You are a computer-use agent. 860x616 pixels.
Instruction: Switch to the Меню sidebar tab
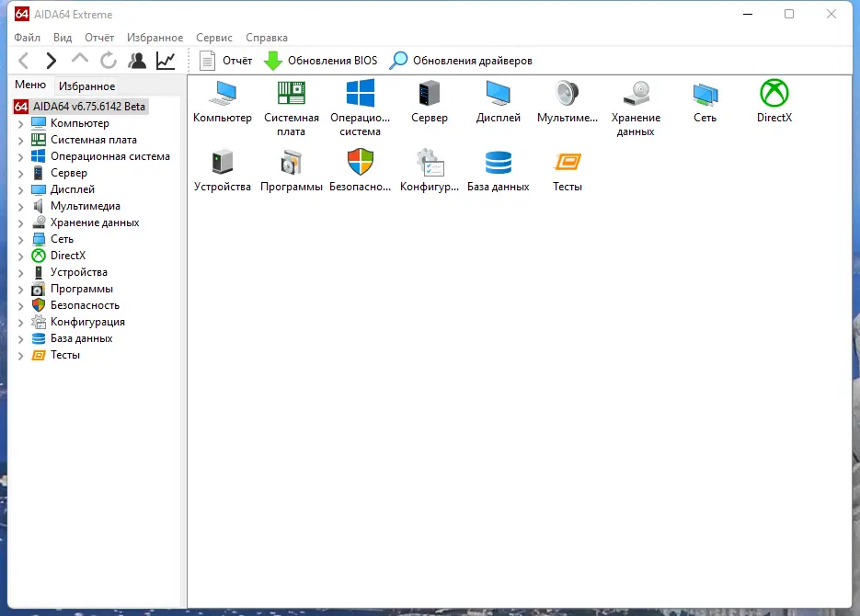[30, 85]
